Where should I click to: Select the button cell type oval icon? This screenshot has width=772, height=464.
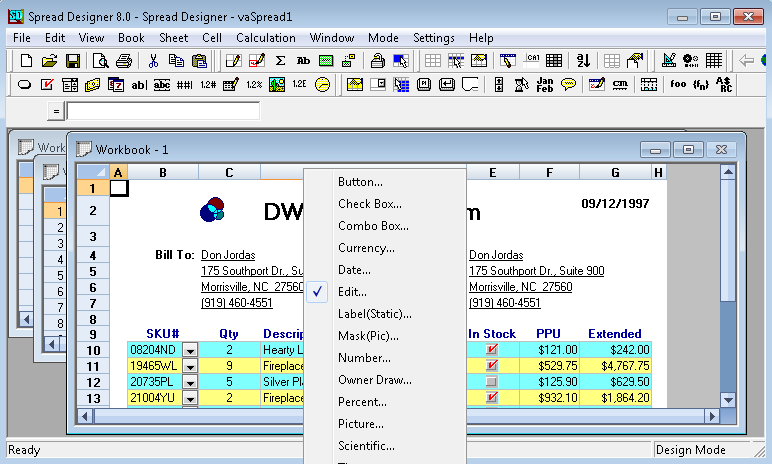(24, 85)
